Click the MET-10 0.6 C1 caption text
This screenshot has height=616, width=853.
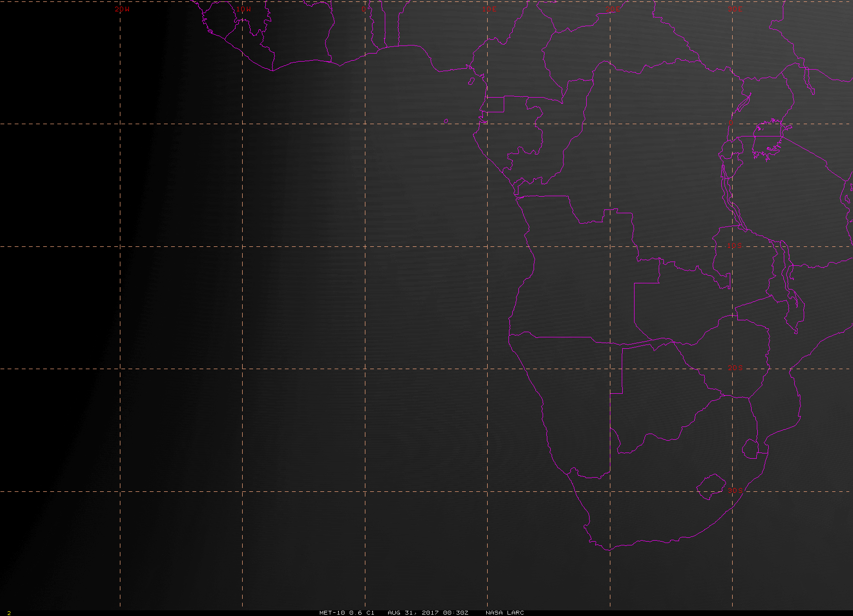tap(347, 613)
